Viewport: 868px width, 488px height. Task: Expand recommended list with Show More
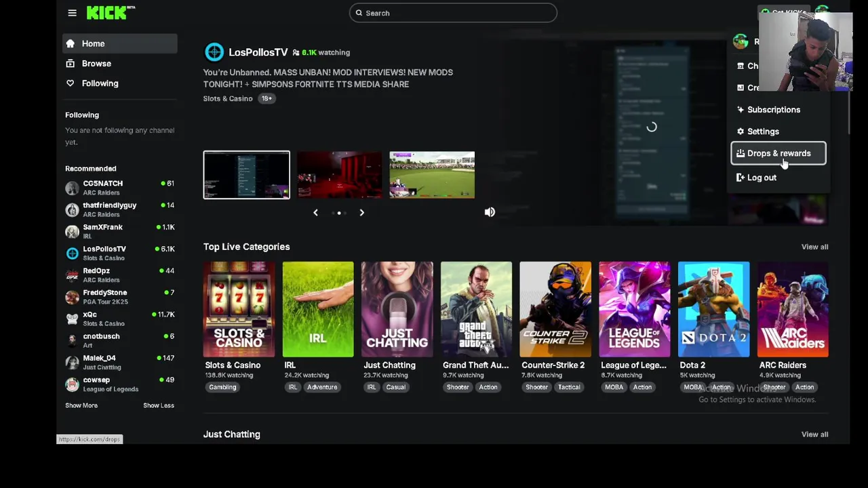click(81, 405)
